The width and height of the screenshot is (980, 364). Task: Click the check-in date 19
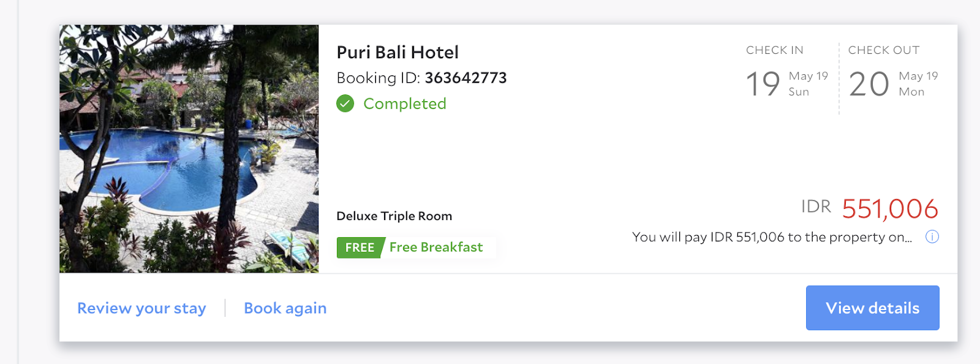(763, 84)
